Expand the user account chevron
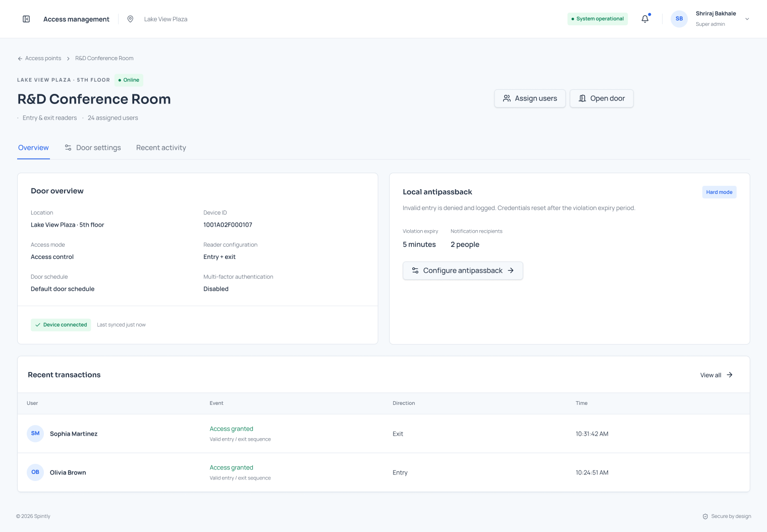 click(x=747, y=19)
